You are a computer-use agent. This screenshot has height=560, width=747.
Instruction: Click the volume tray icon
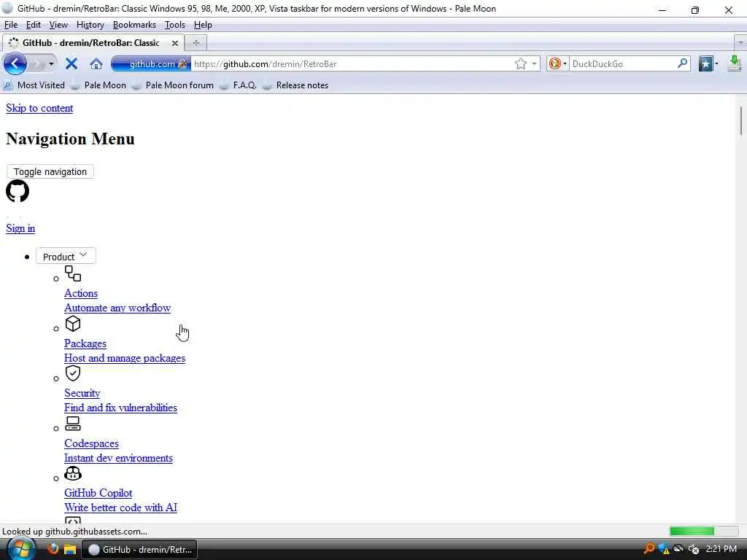coord(693,549)
